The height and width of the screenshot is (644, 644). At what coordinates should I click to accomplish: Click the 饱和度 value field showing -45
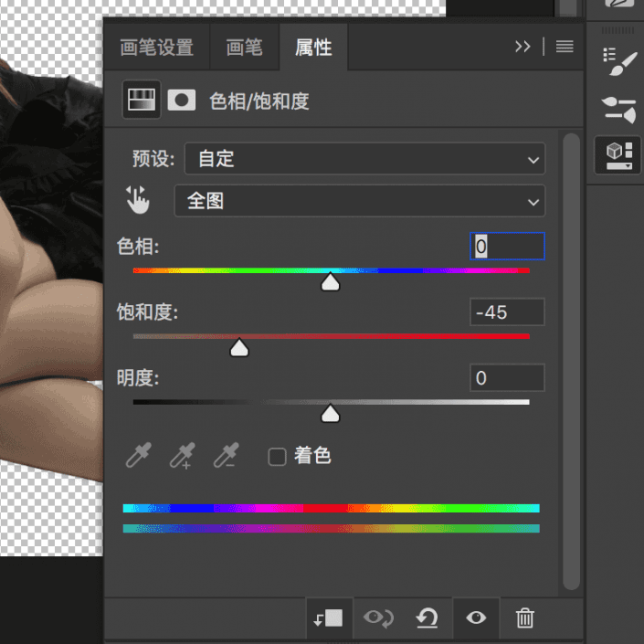pos(507,312)
